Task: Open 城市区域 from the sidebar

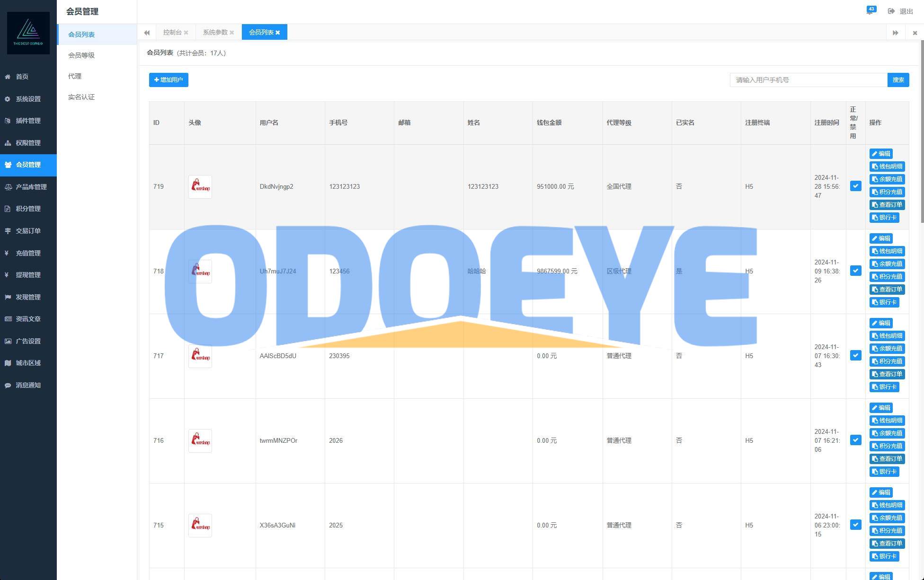Action: coord(28,363)
